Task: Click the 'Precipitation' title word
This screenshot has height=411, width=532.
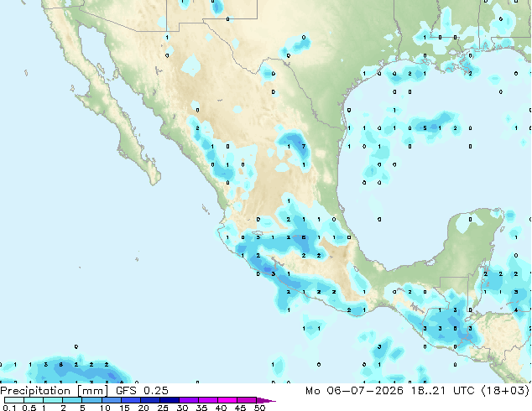Action: (x=35, y=391)
